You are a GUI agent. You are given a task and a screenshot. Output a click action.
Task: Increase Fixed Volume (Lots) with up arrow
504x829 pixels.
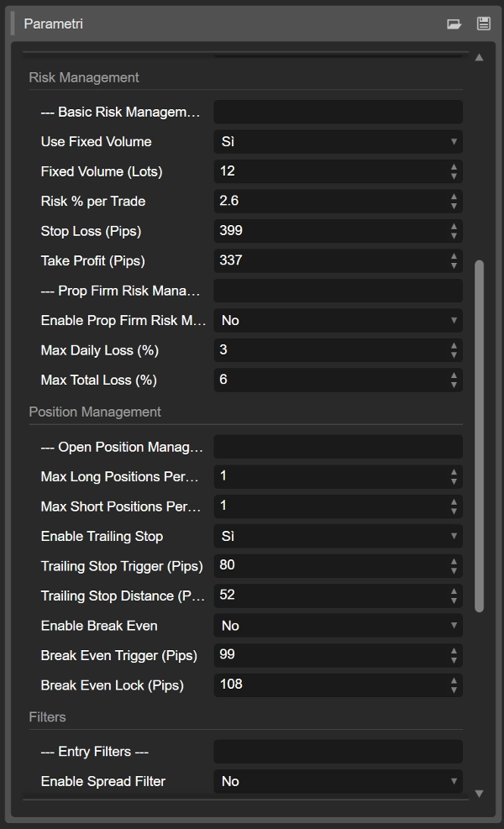click(454, 167)
